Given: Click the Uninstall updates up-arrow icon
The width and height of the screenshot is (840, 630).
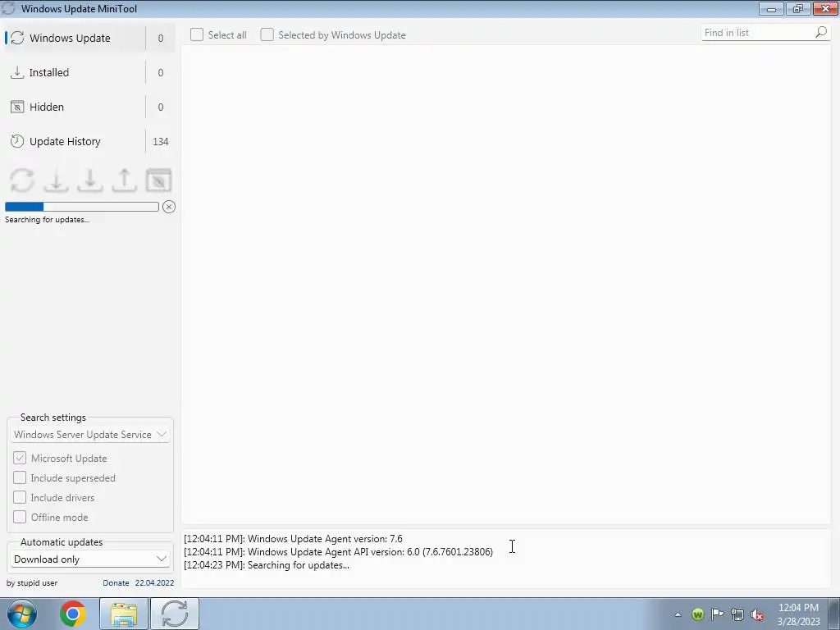Looking at the screenshot, I should pyautogui.click(x=125, y=180).
